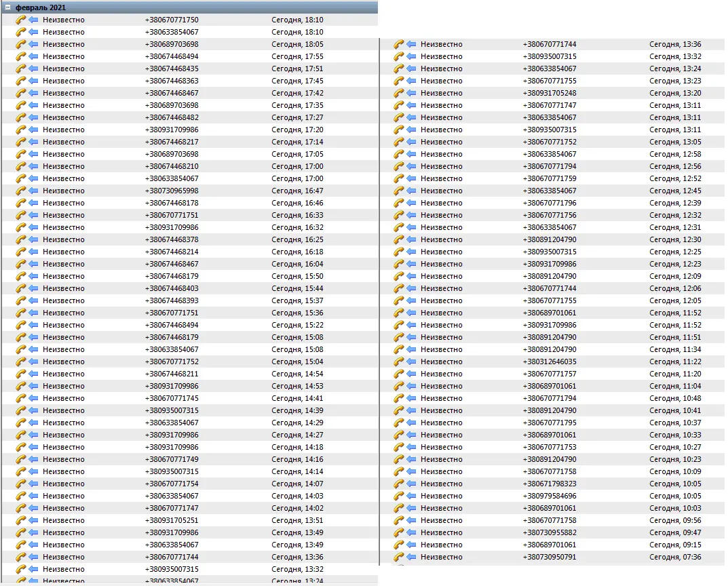Screen dimensions: 728x586
Task: Click Неизвестно label in the 12:32 call row
Action: 442,215
